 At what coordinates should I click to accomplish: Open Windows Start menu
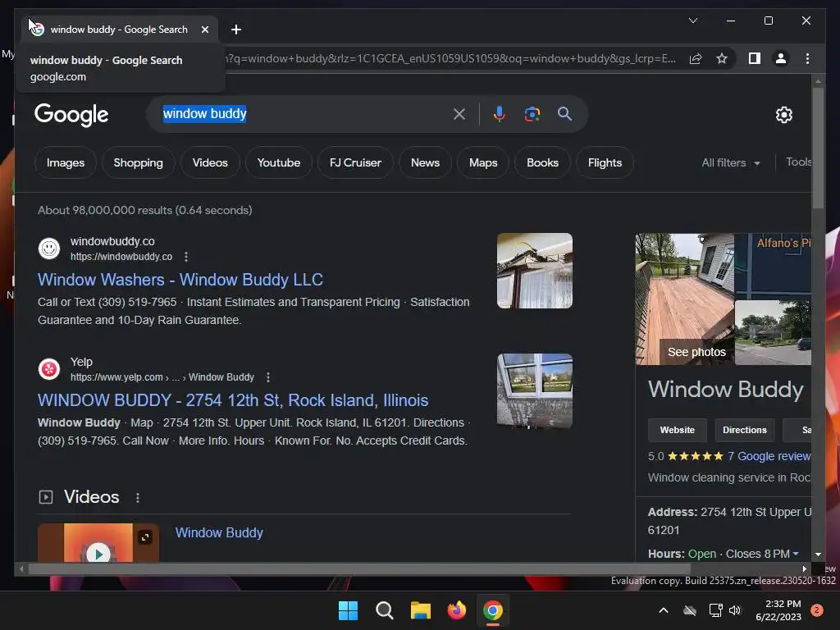pos(348,610)
